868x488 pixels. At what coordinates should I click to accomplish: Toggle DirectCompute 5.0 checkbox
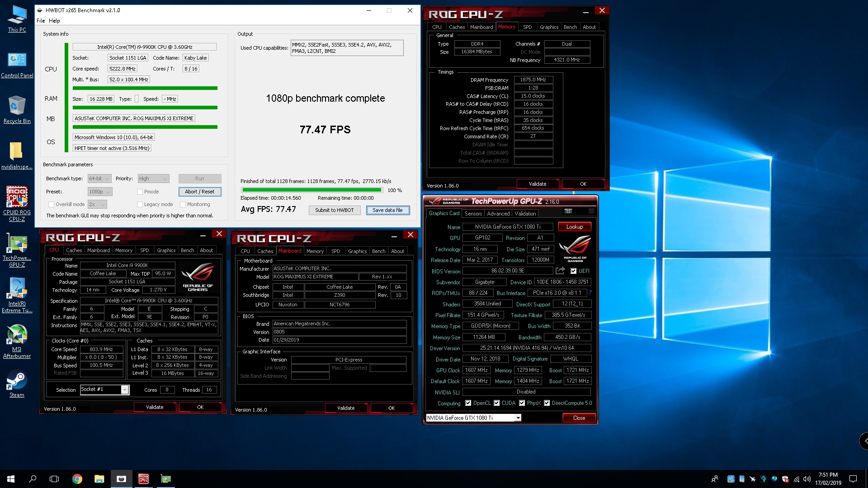(x=547, y=403)
